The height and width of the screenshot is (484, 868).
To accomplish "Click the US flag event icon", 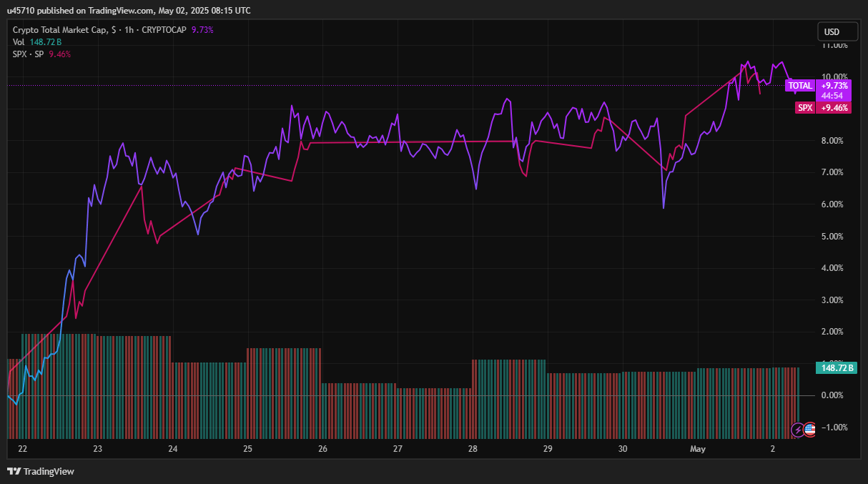I will pyautogui.click(x=809, y=430).
